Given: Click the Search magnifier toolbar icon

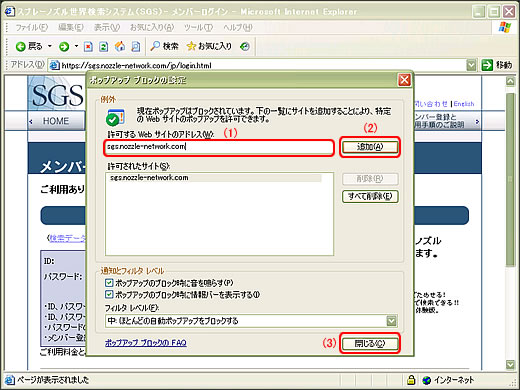Looking at the screenshot, I should tap(155, 46).
